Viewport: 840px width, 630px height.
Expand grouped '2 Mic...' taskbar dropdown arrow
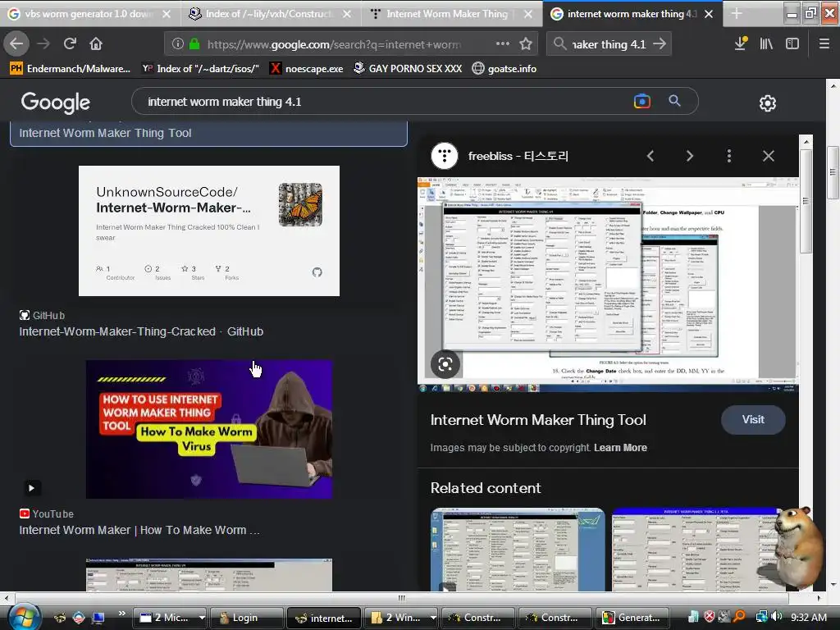[202, 617]
